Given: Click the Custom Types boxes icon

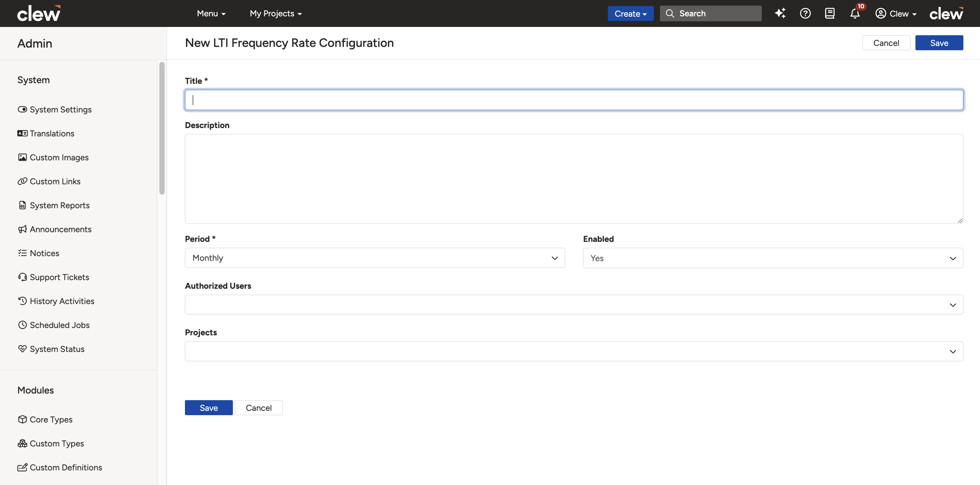Looking at the screenshot, I should [22, 443].
